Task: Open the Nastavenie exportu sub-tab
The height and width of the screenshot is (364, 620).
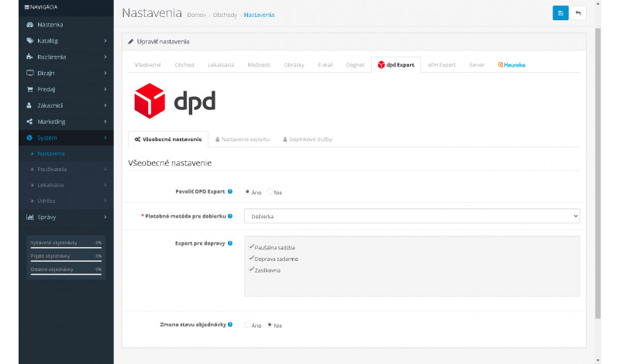Action: [243, 139]
